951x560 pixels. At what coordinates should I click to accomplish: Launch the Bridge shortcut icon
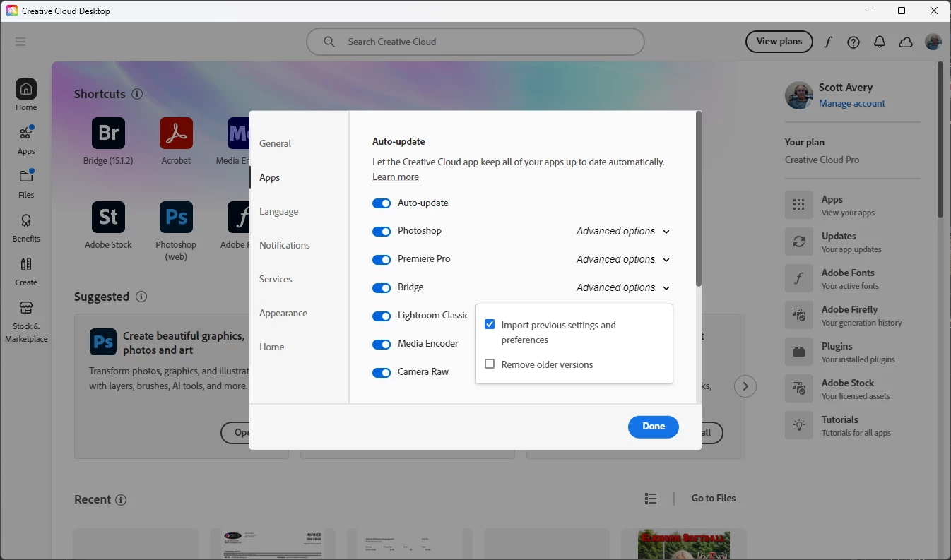[109, 134]
